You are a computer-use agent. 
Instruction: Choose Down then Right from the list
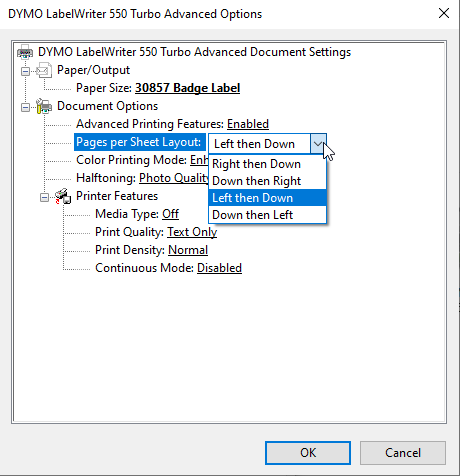267,181
